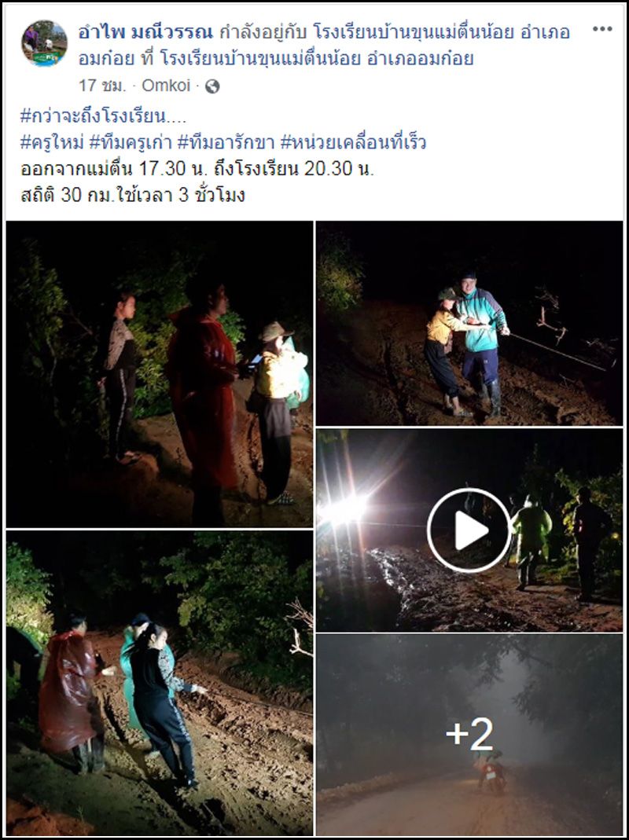
Task: Open photo of man in teal jacket pulling rope
Action: (469, 324)
